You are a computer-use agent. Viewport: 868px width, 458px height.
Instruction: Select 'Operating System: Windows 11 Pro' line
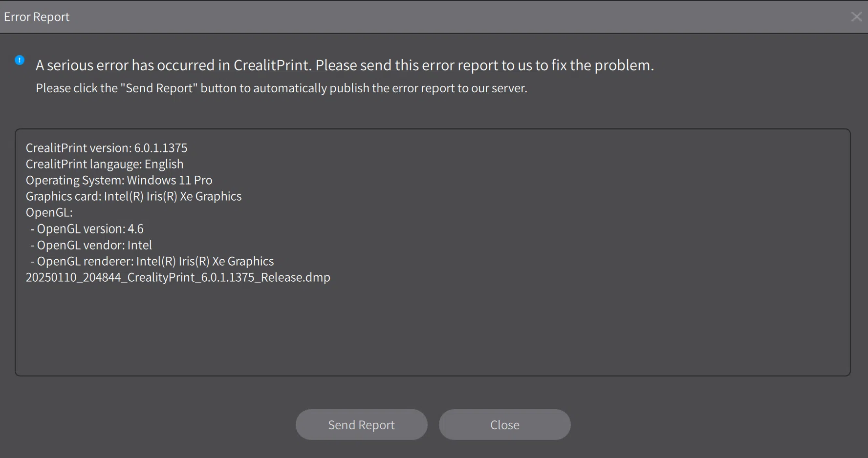(119, 180)
